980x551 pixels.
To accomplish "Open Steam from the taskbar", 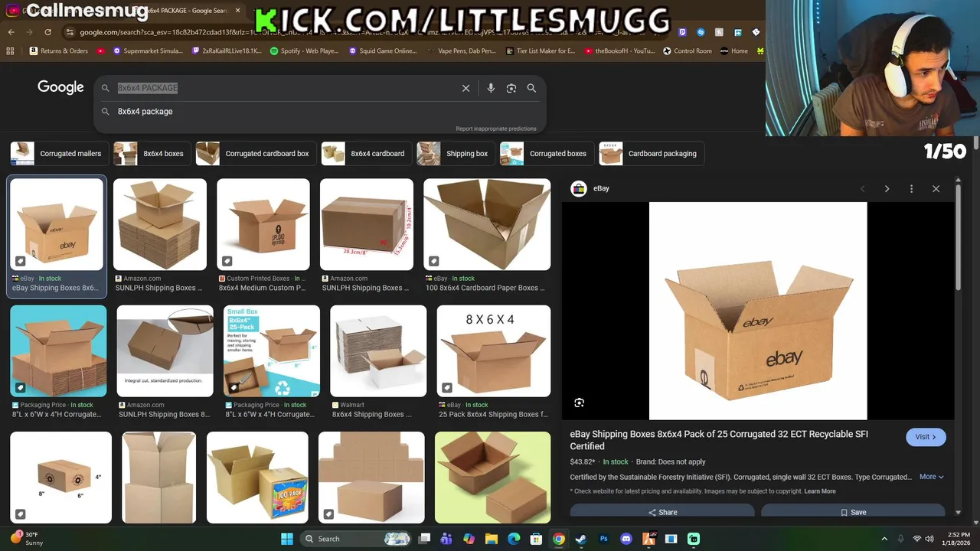I will pos(581,539).
